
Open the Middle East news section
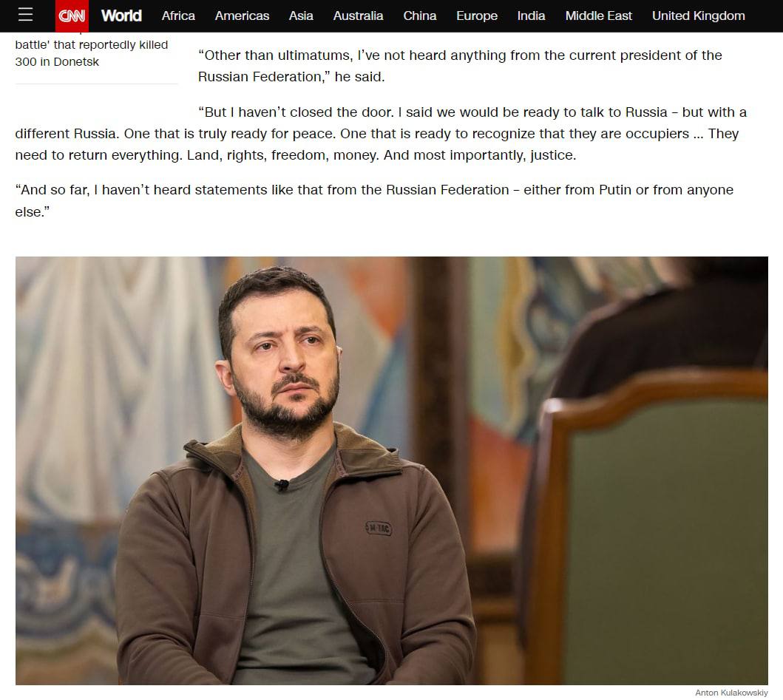(598, 16)
